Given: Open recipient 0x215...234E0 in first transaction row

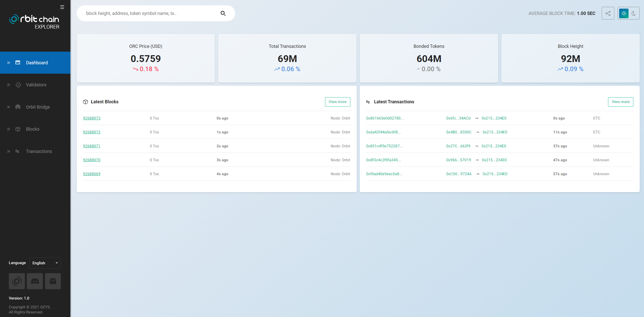Looking at the screenshot, I should point(494,118).
